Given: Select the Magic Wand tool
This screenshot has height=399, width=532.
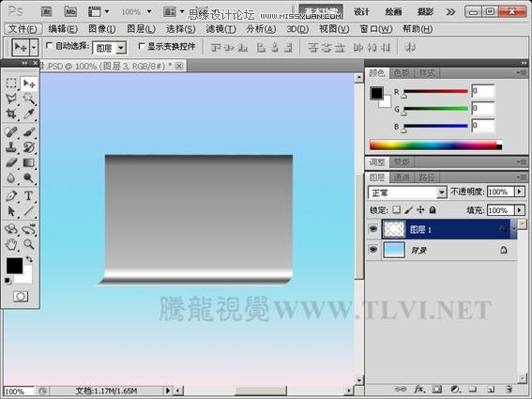Looking at the screenshot, I should [x=29, y=99].
